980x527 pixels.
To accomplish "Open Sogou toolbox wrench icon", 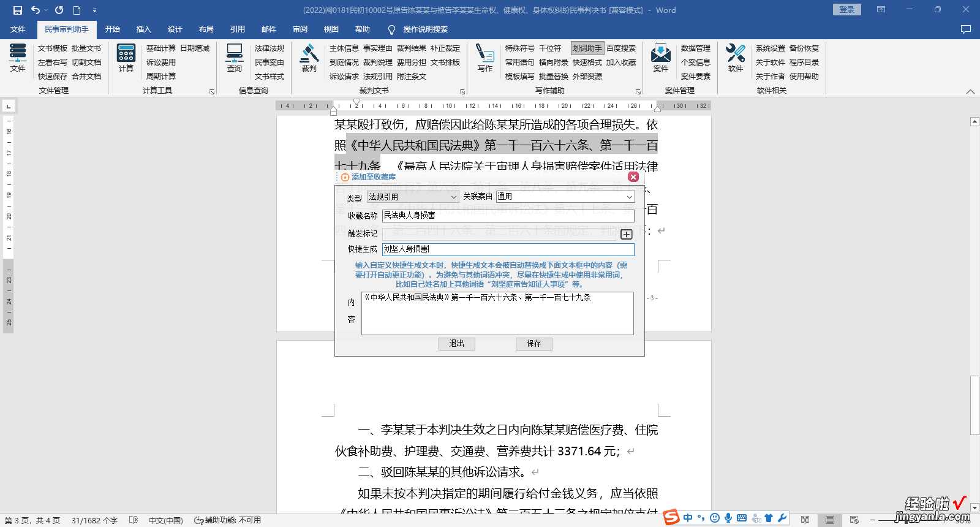I will tap(782, 518).
